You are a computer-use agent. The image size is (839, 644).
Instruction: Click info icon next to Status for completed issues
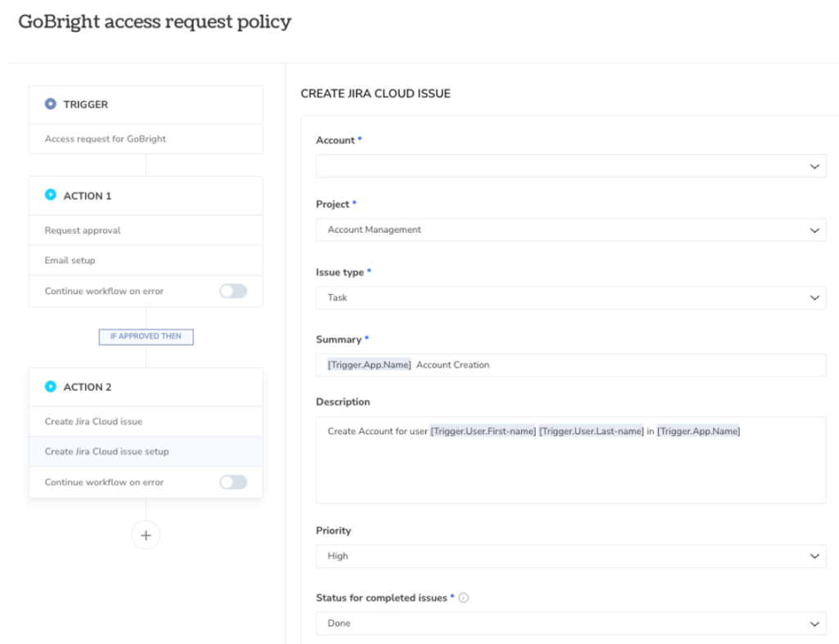point(464,598)
